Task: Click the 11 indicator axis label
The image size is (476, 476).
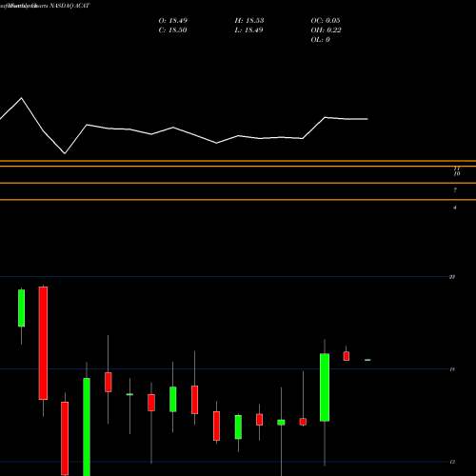Action: pyautogui.click(x=457, y=169)
